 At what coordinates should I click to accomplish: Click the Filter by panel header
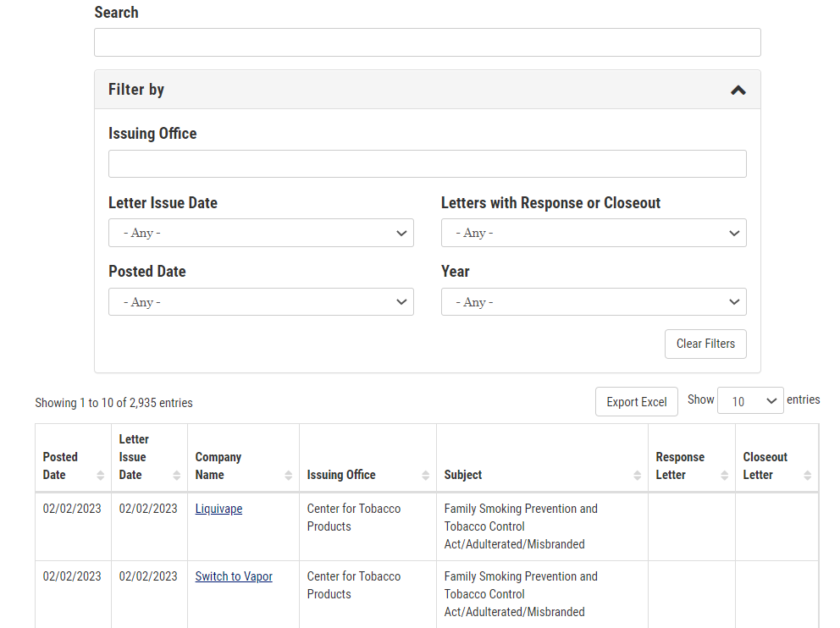(428, 90)
